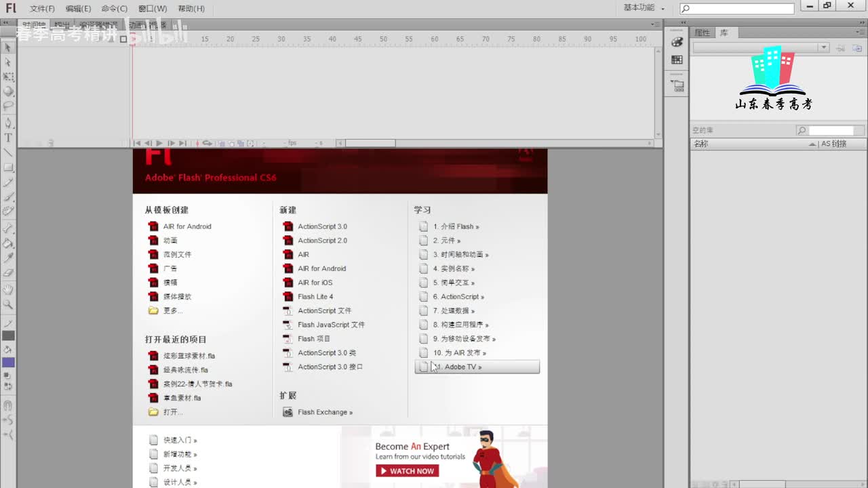Select the Paint Bucket tool
Image resolution: width=868 pixels, height=488 pixels.
click(x=8, y=243)
